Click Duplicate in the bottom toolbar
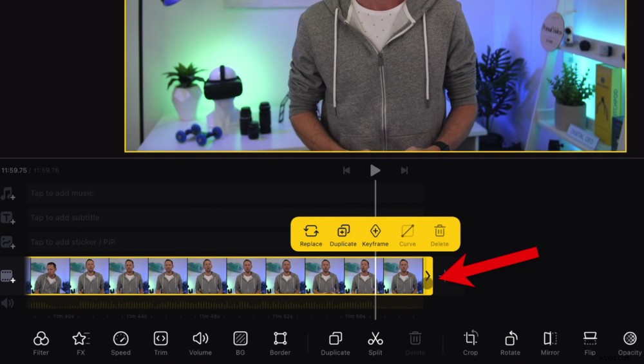The width and height of the screenshot is (644, 364). tap(335, 343)
